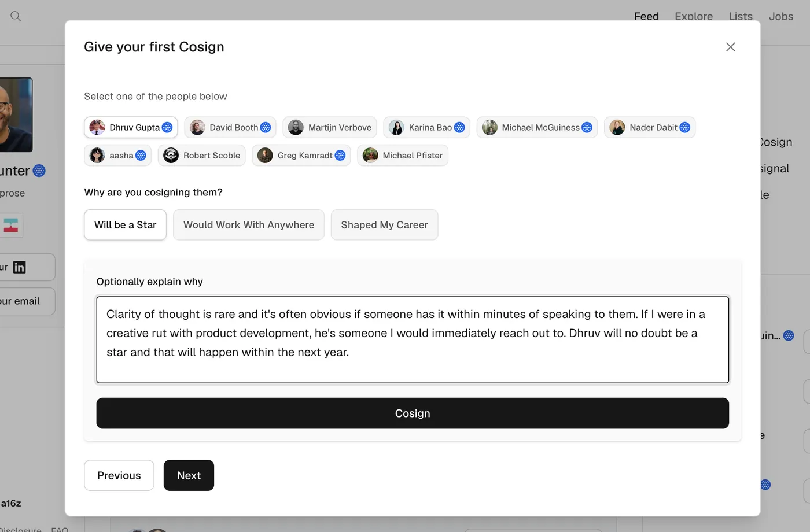The width and height of the screenshot is (810, 532).
Task: Click Martijn Verbove's avatar photo
Action: point(296,127)
